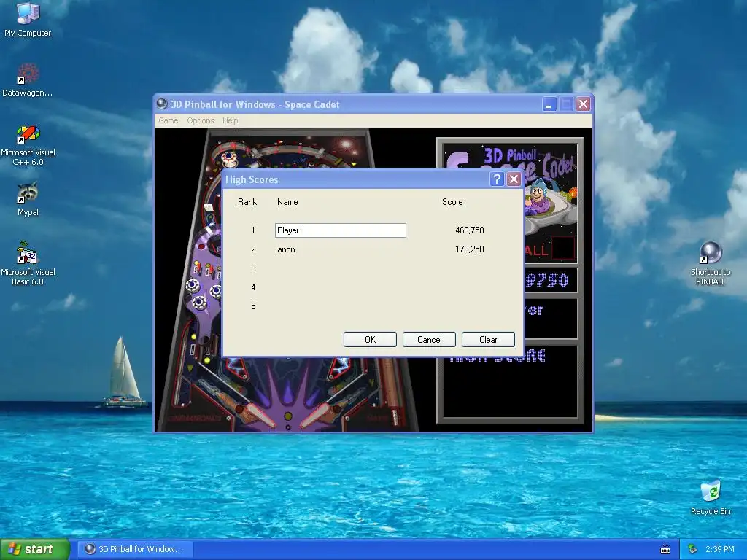Click the score 173,250
The height and width of the screenshot is (560, 747).
[469, 249]
